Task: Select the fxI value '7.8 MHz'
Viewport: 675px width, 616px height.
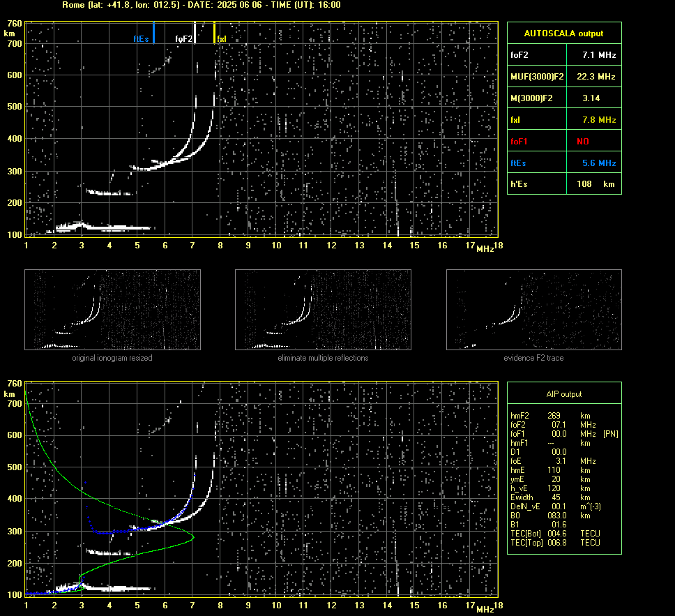Action: click(599, 120)
